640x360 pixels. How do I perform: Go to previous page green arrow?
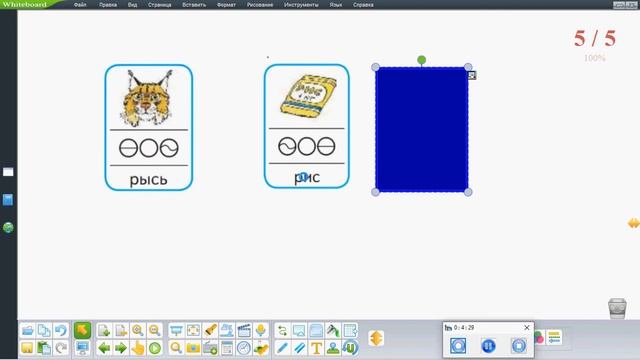tap(104, 348)
